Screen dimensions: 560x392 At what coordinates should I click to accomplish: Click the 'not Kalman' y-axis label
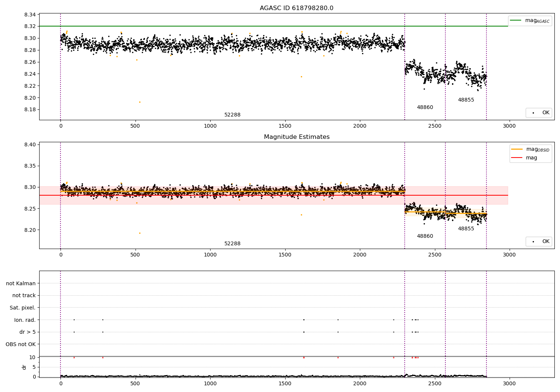coord(21,284)
